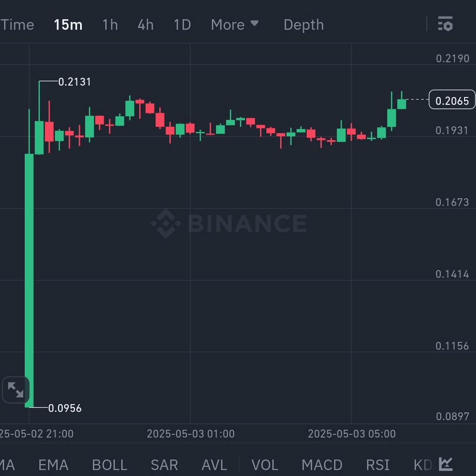
Task: Expand the More timeframes dropdown
Action: click(235, 25)
